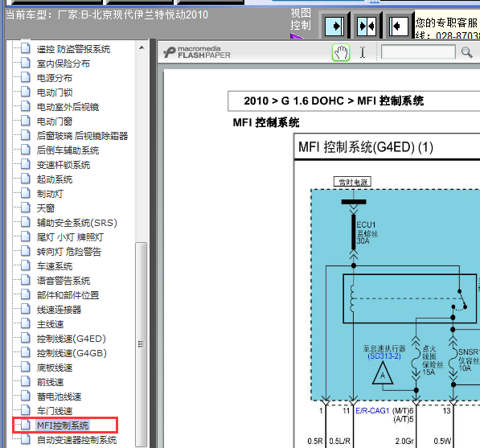Click the tree vertical scrollbar thumb

(x=142, y=344)
